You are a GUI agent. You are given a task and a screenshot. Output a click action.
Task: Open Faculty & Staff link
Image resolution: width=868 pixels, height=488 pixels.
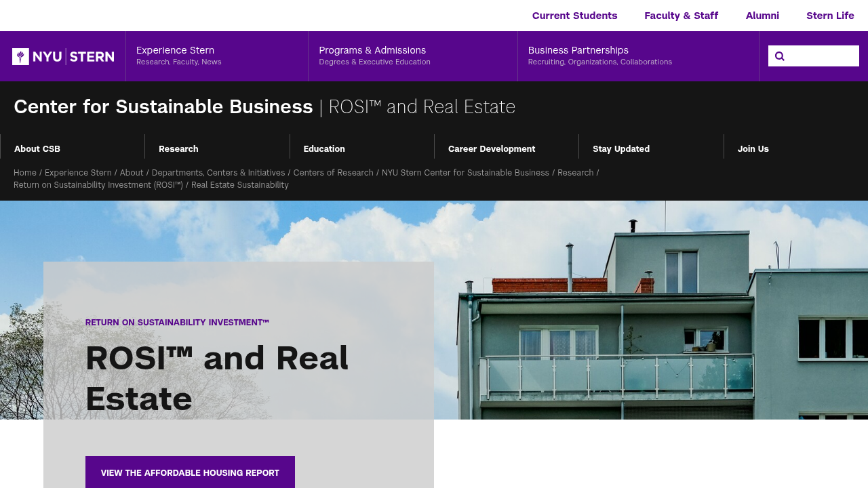(x=681, y=16)
